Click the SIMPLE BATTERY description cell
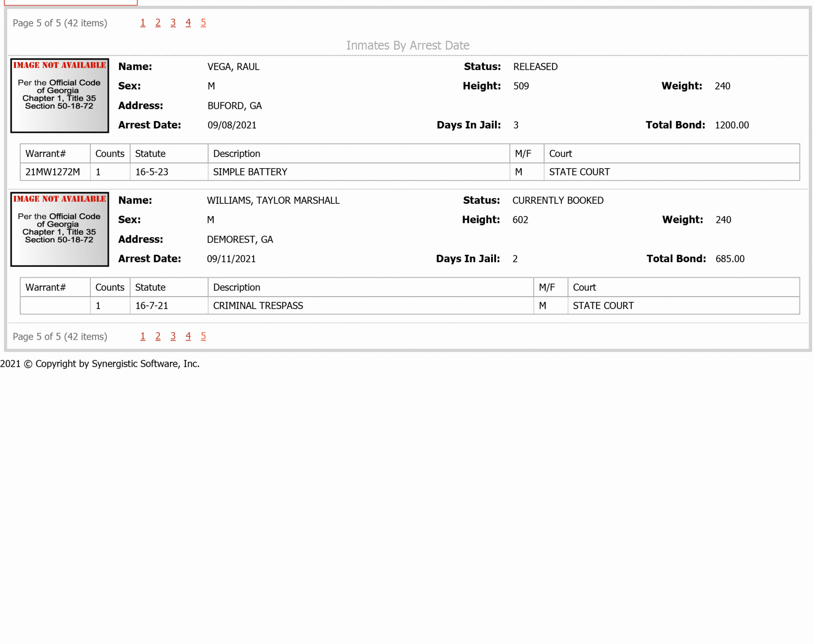The height and width of the screenshot is (644, 814). [359, 172]
